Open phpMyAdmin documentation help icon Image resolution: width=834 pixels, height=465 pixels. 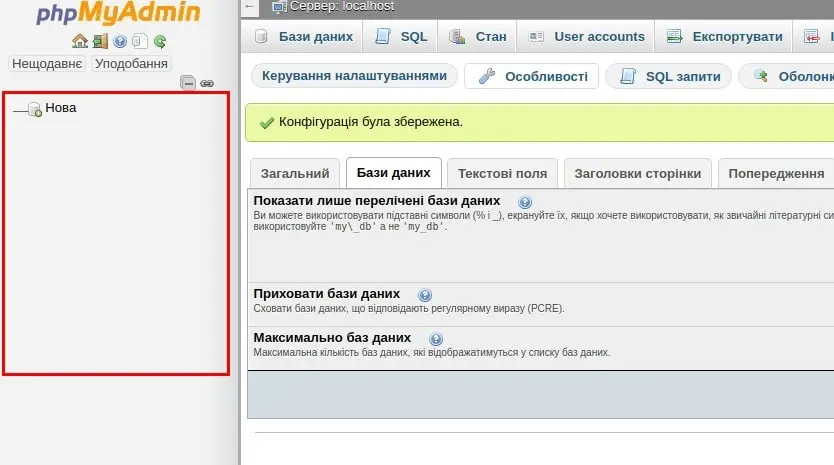click(120, 41)
